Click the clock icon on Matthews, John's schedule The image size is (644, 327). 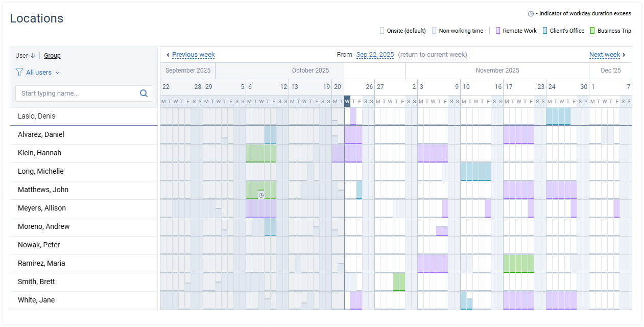(261, 195)
